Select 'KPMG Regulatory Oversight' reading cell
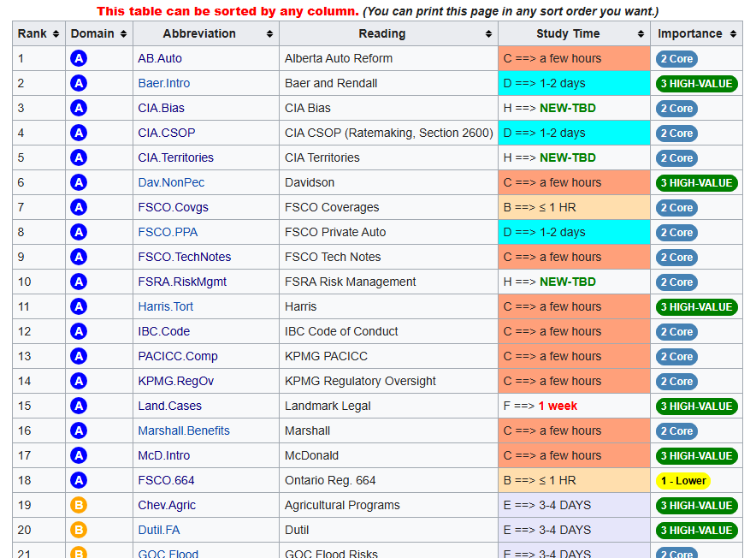This screenshot has height=558, width=756. (388, 382)
